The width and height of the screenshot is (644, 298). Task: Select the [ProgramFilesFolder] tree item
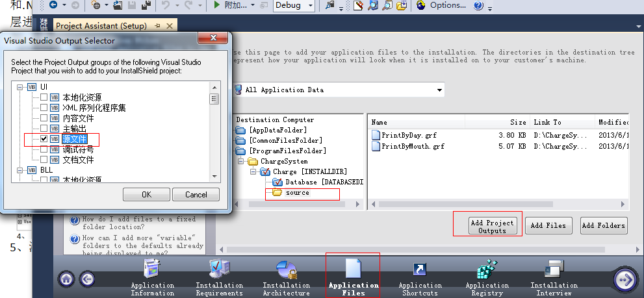(x=287, y=151)
